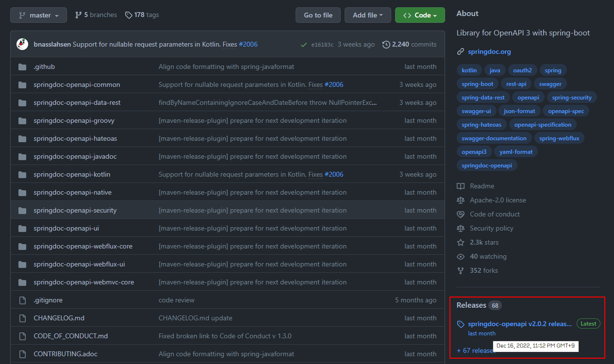
Task: Click the bnasslahsen avatar image
Action: coord(22,44)
